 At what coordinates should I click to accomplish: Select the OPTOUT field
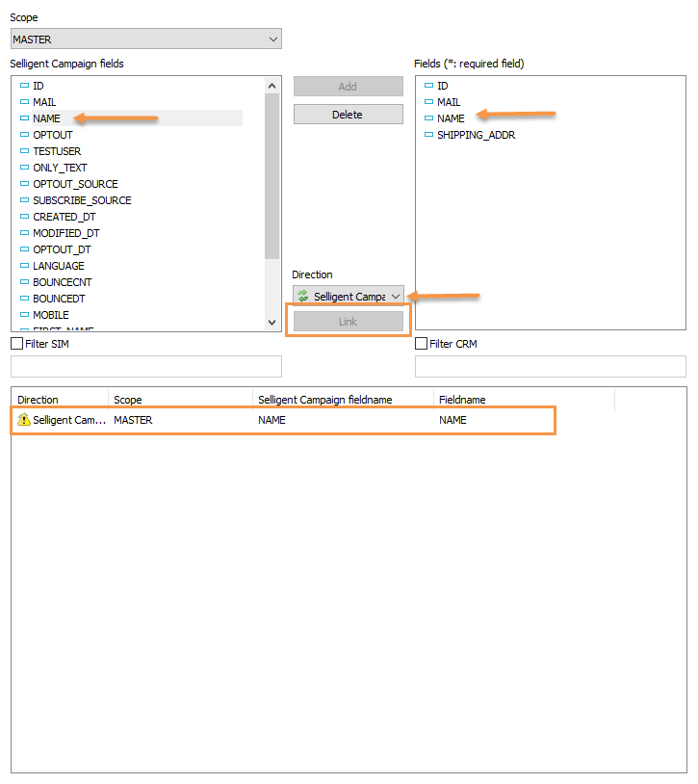pyautogui.click(x=52, y=135)
